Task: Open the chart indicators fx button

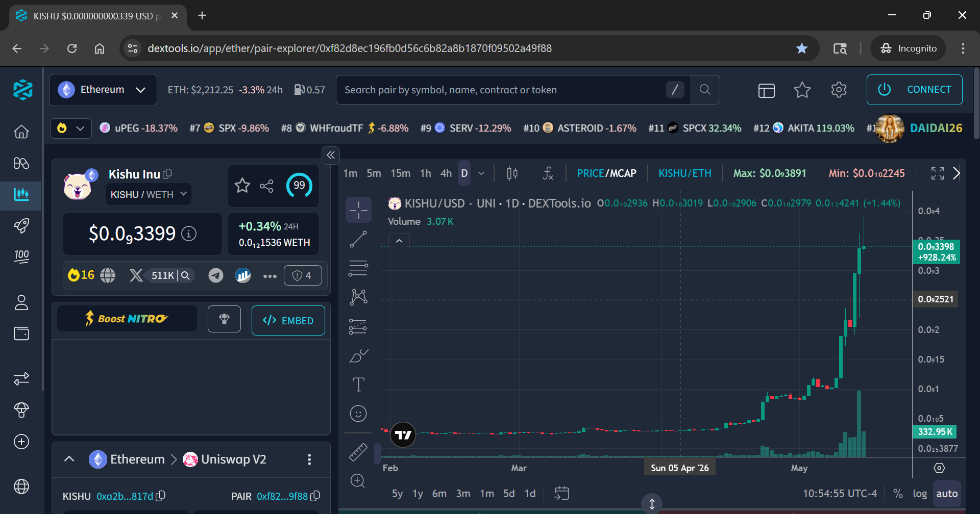Action: (548, 173)
